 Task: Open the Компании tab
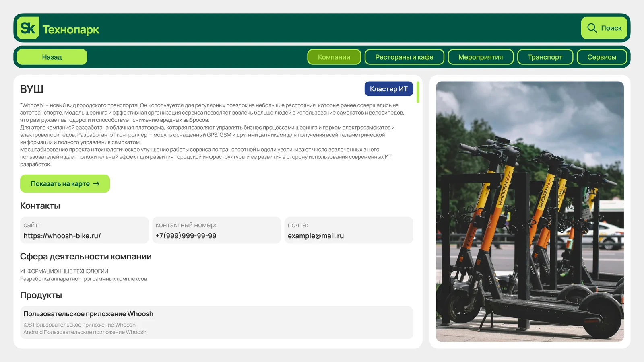coord(334,57)
